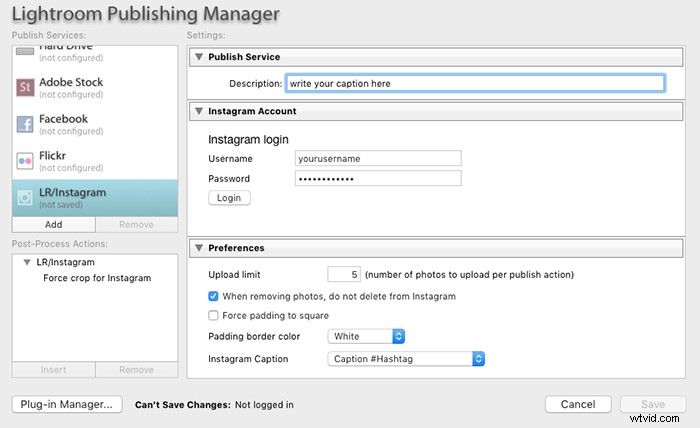The width and height of the screenshot is (700, 428).
Task: Click the Flickr service icon
Action: click(x=25, y=160)
